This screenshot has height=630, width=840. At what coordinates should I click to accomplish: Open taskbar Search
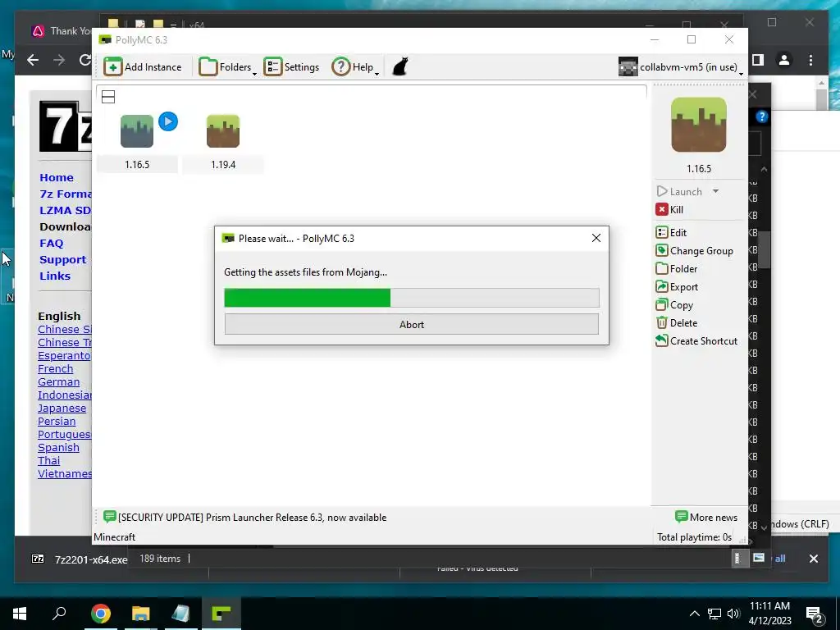pyautogui.click(x=59, y=614)
